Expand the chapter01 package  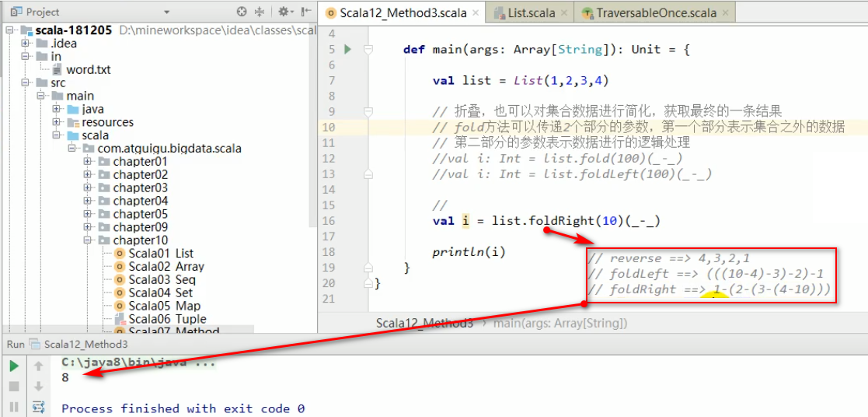click(87, 161)
